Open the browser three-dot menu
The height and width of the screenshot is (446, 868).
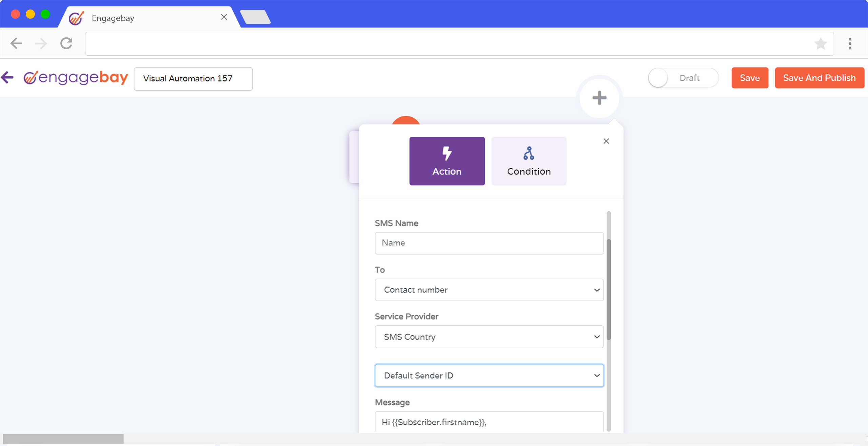point(850,44)
